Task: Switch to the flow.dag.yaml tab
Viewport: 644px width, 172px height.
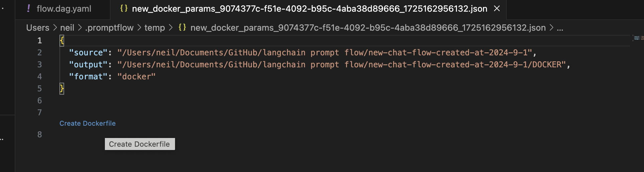Action: (63, 9)
